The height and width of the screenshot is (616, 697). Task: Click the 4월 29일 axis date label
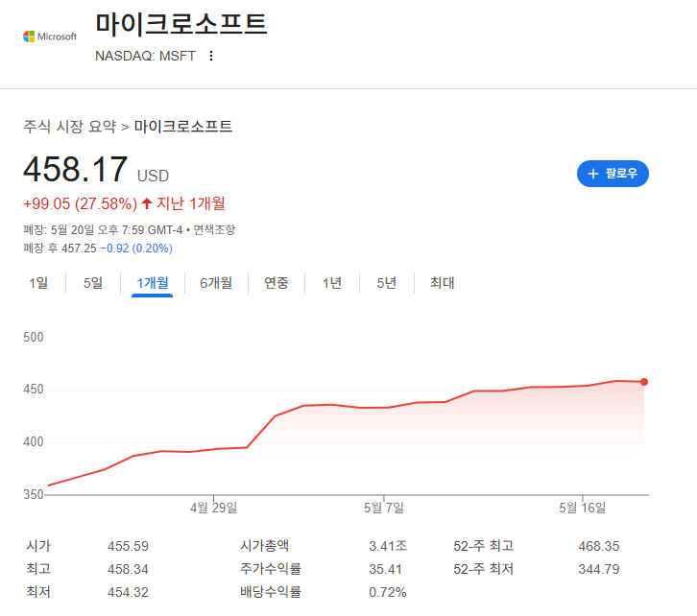click(214, 508)
